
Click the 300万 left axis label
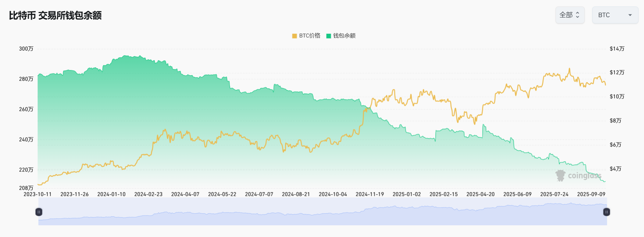tap(26, 49)
